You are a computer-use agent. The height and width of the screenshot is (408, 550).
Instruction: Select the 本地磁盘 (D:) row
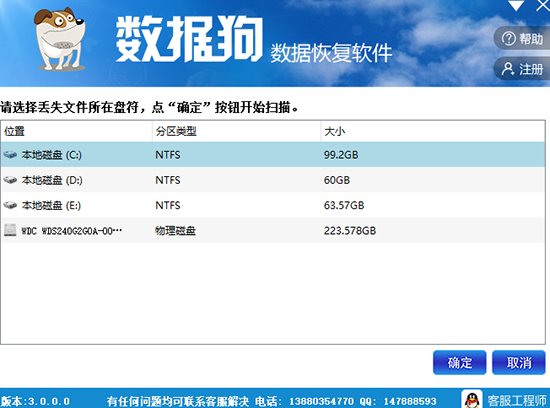point(273,180)
